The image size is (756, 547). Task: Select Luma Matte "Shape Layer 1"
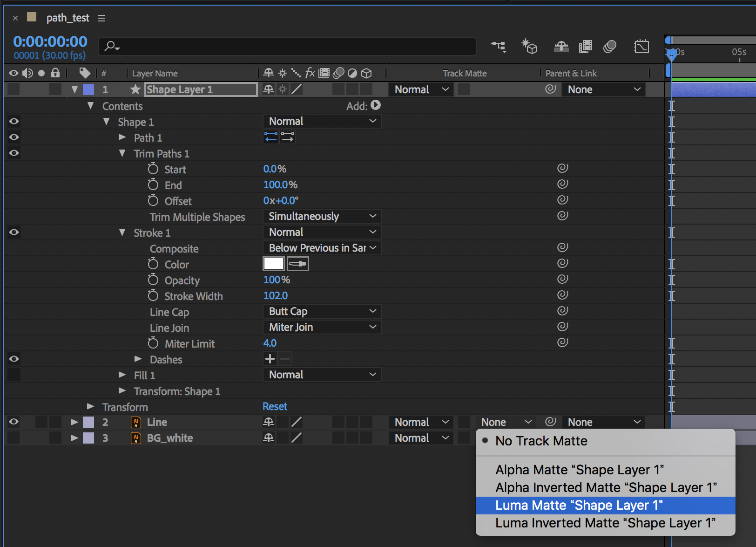coord(606,505)
